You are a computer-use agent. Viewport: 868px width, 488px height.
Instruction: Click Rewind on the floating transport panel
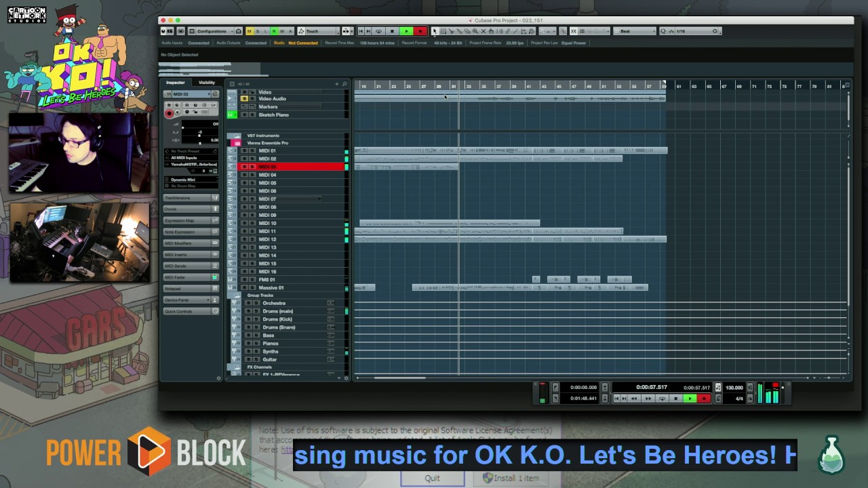[x=634, y=399]
